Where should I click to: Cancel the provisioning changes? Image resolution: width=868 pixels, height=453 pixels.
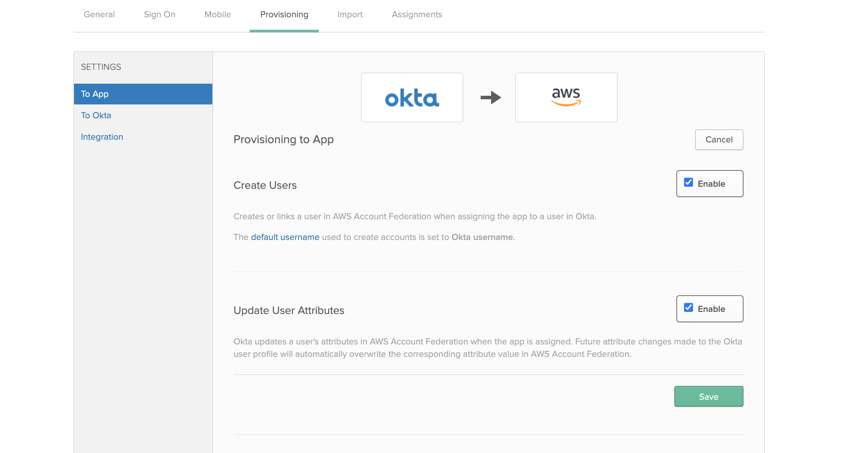719,139
